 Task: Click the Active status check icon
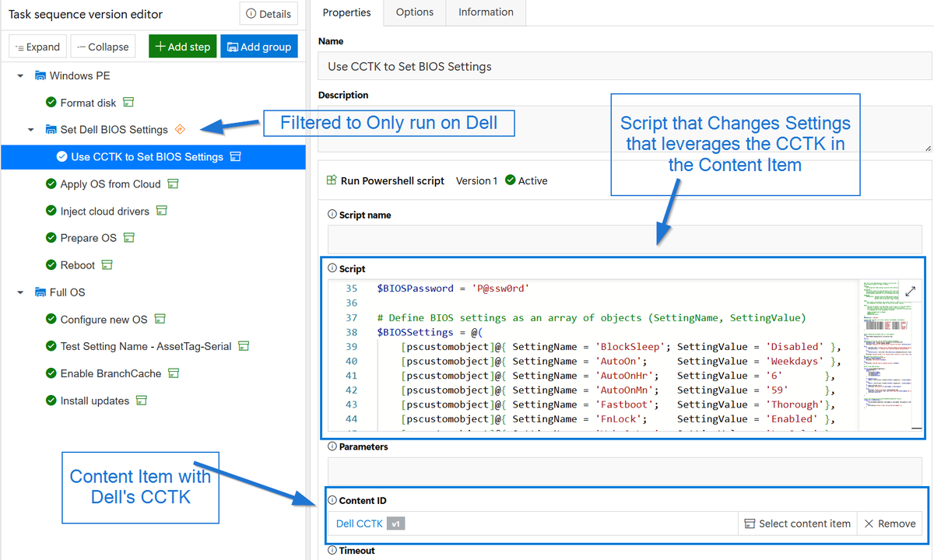[x=511, y=180]
